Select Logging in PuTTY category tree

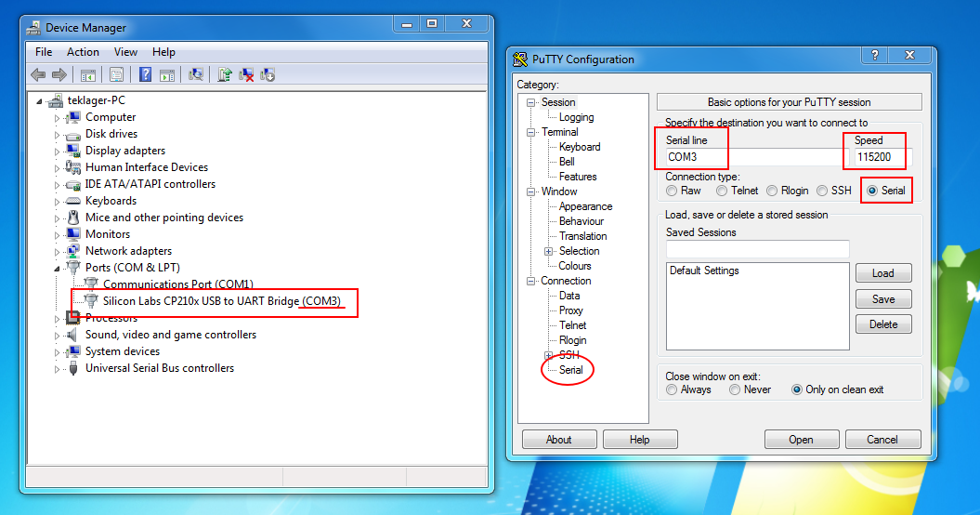pos(576,118)
